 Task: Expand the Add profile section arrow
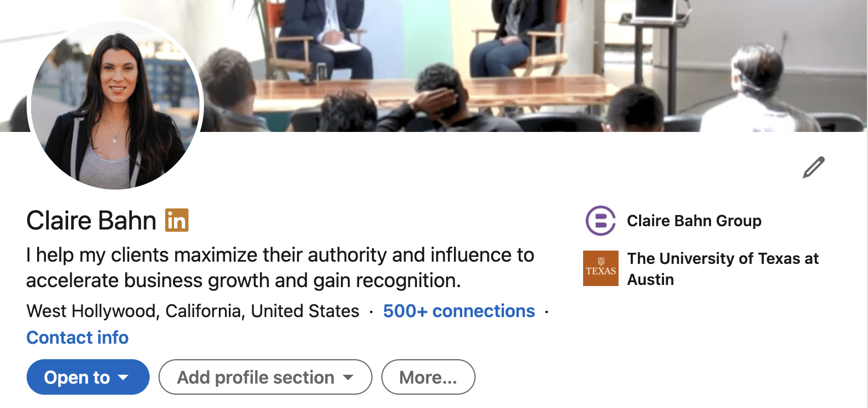click(348, 378)
